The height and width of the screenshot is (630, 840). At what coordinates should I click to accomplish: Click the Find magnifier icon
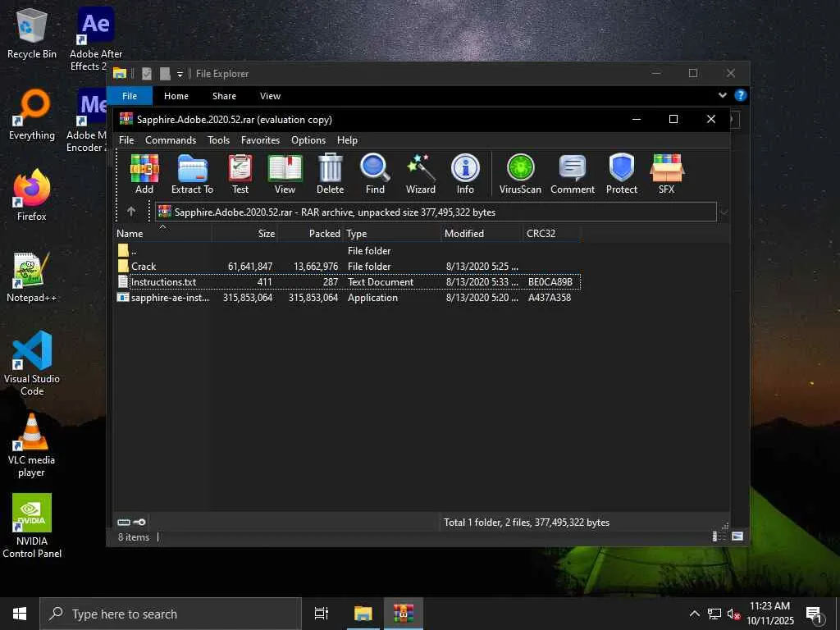pyautogui.click(x=375, y=174)
